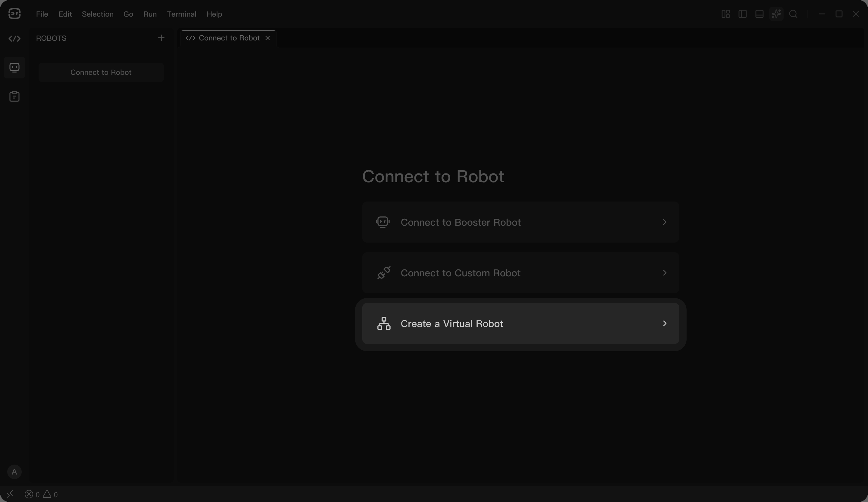Click the plug icon on Custom Robot

384,273
